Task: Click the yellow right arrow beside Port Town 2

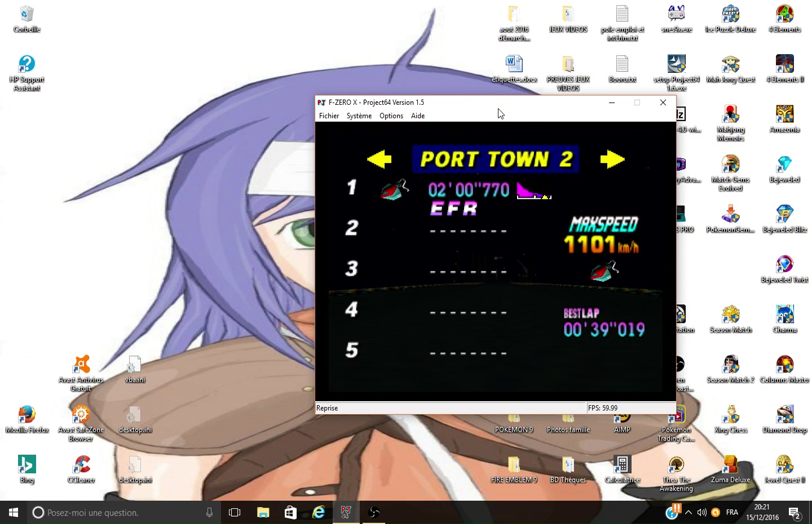Action: 612,159
